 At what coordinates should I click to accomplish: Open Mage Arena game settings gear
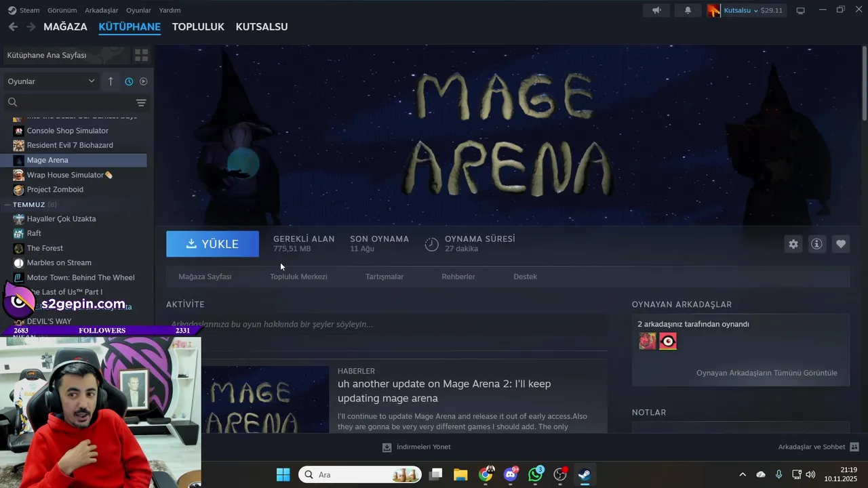[793, 244]
